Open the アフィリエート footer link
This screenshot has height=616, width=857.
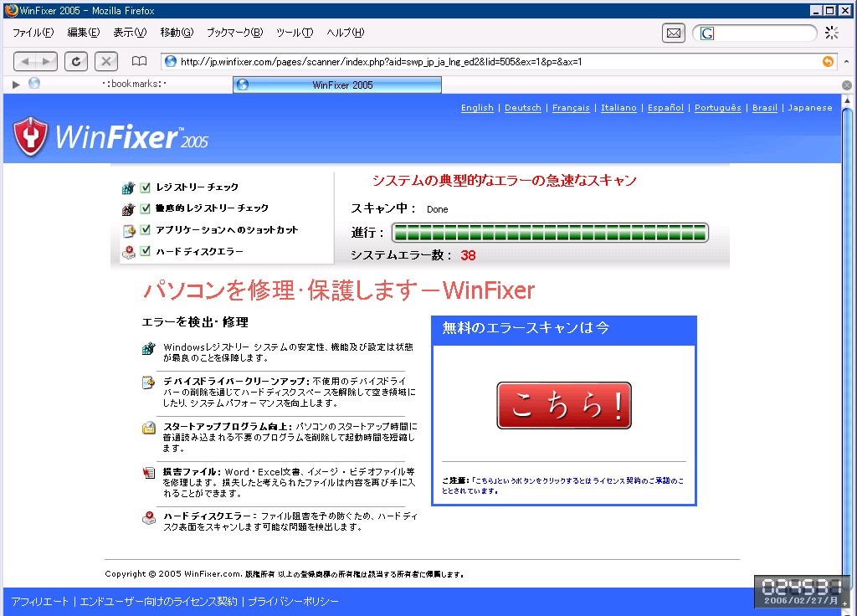point(39,602)
